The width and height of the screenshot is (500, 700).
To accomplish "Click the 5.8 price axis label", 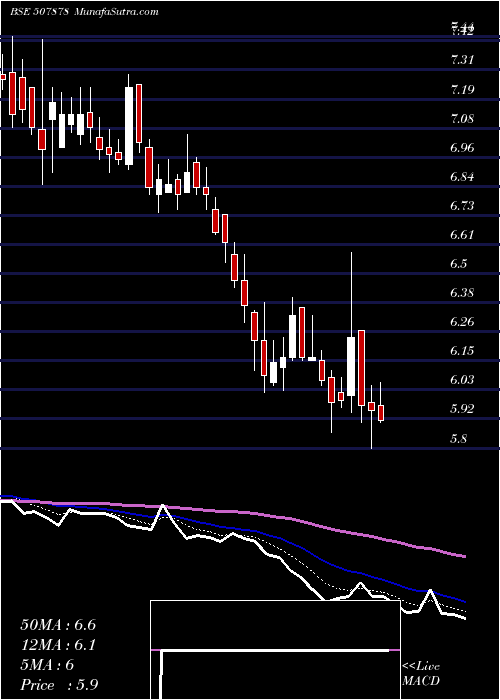I will (x=459, y=438).
